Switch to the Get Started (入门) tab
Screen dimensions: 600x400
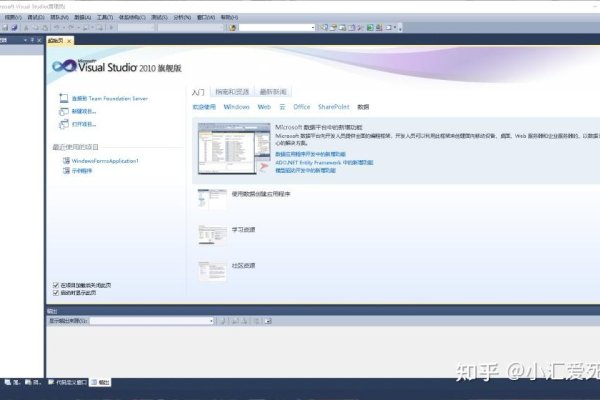(x=198, y=92)
